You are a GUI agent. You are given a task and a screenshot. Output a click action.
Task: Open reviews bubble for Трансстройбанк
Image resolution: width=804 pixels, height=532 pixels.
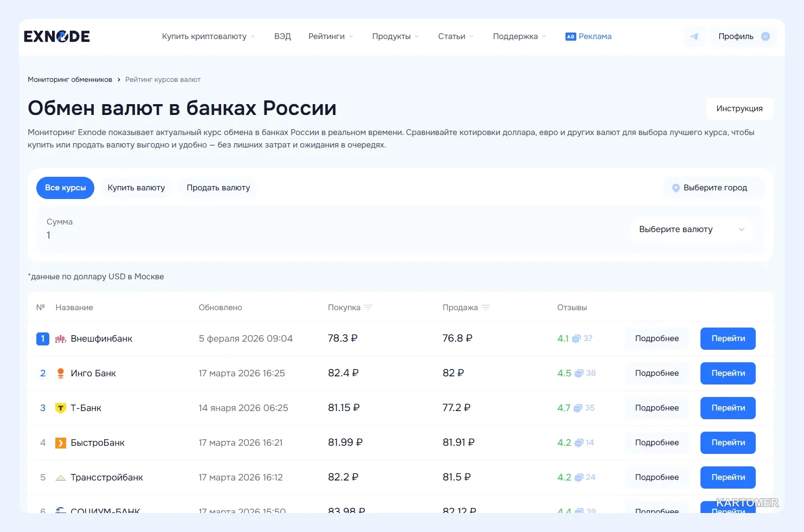(x=578, y=478)
